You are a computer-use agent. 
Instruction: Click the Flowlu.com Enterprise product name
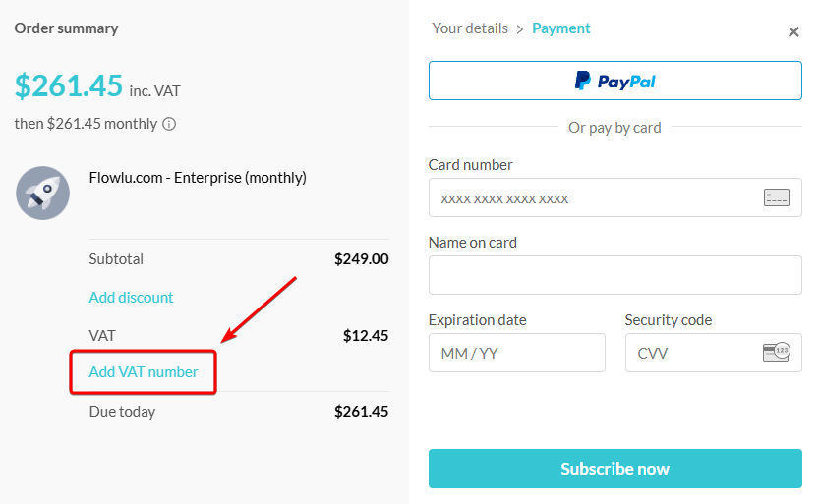tap(198, 178)
